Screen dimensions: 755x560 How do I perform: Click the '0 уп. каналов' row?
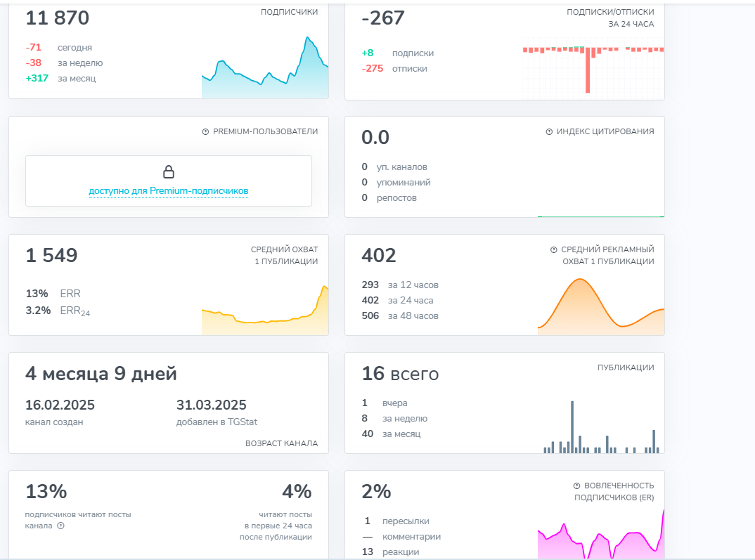click(394, 167)
